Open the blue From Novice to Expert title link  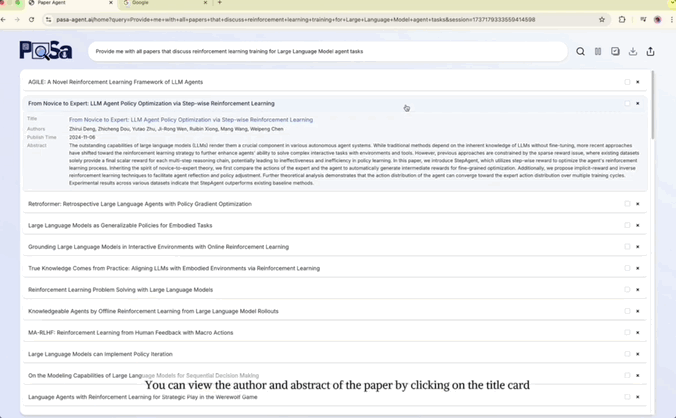click(x=191, y=120)
